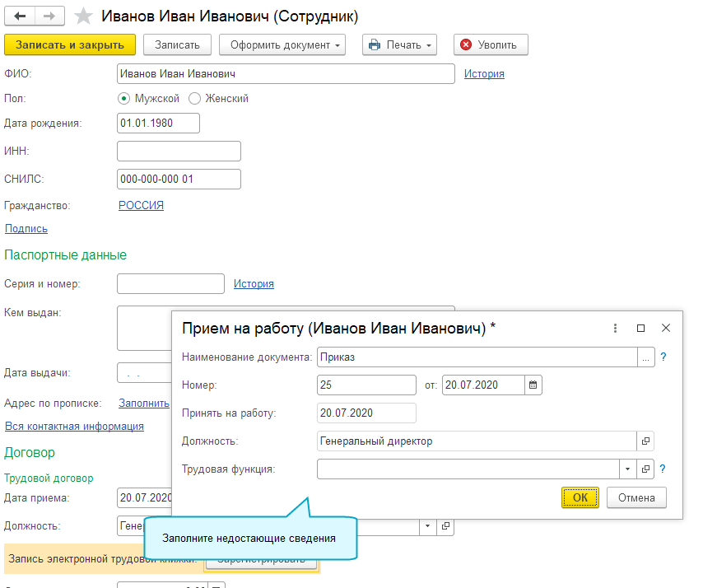Expand the Трудовая функция dropdown list
The image size is (717, 588).
click(627, 469)
